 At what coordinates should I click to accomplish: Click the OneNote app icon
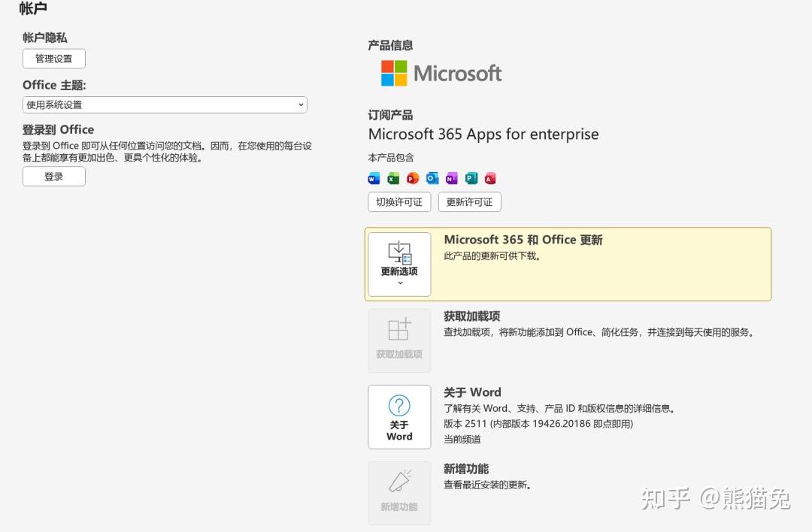452,179
